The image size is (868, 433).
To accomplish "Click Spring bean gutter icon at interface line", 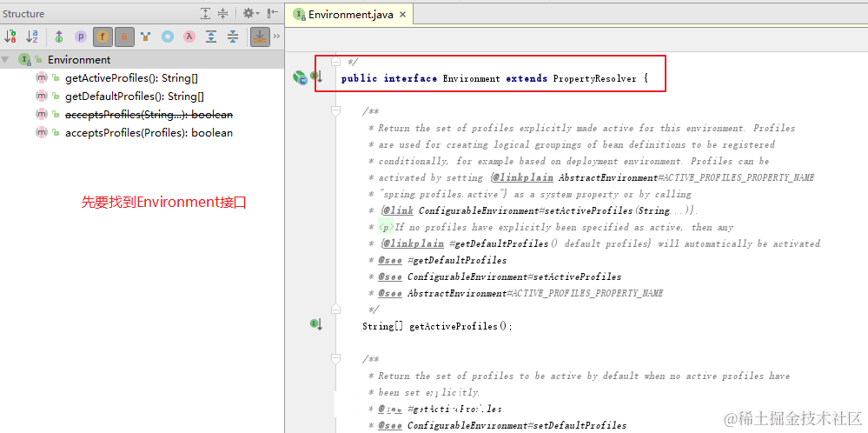I will (x=300, y=78).
